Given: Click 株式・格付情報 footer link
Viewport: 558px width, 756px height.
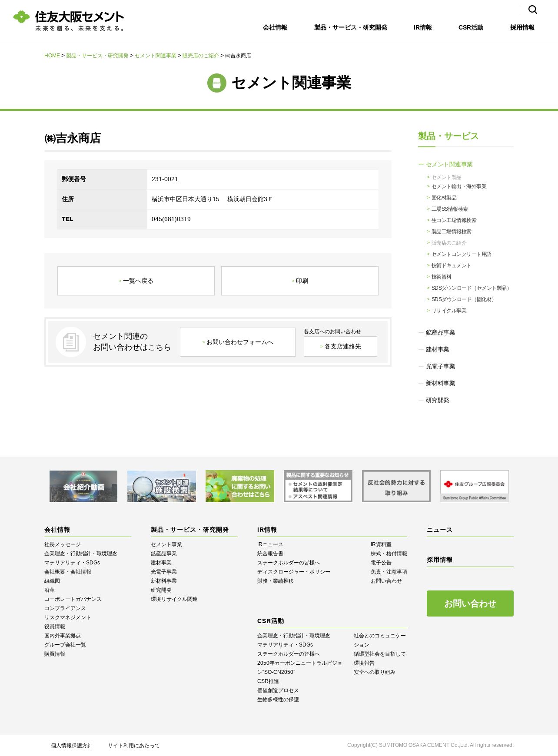Looking at the screenshot, I should (389, 554).
